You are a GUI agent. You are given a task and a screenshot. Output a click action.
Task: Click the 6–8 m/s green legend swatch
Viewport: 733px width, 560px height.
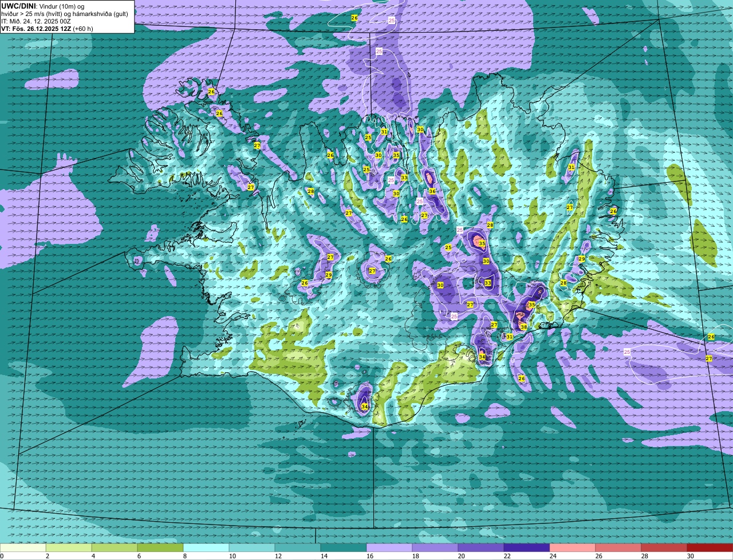pos(160,548)
